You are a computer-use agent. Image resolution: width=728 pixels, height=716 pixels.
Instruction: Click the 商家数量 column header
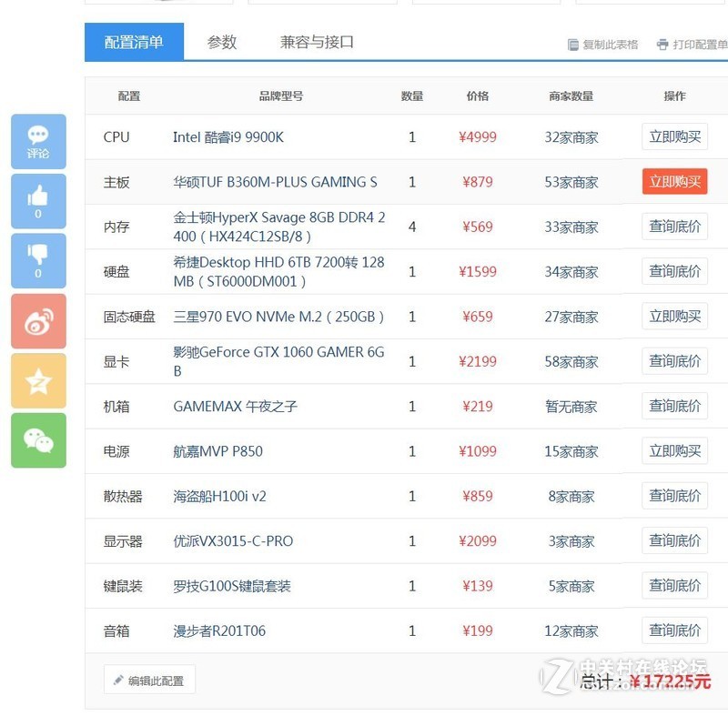(571, 96)
